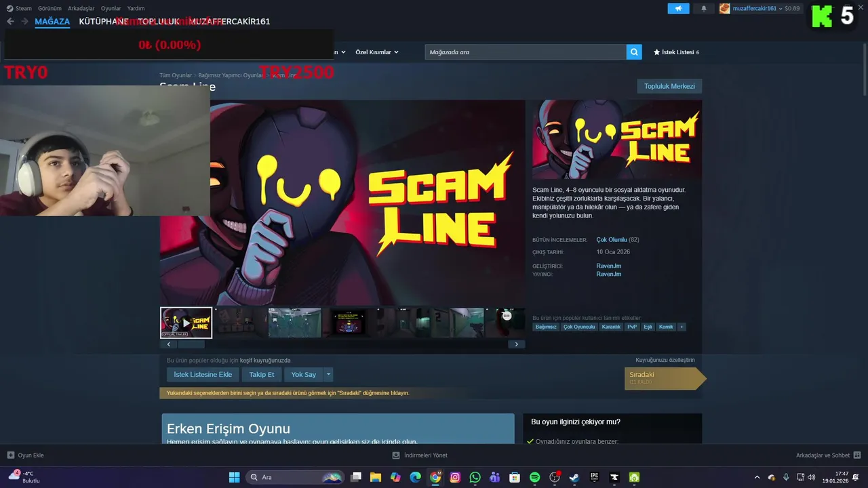Screen dimensions: 868x488
Task: Click Kuyruğunuzu özelleştirin link
Action: coord(665,360)
